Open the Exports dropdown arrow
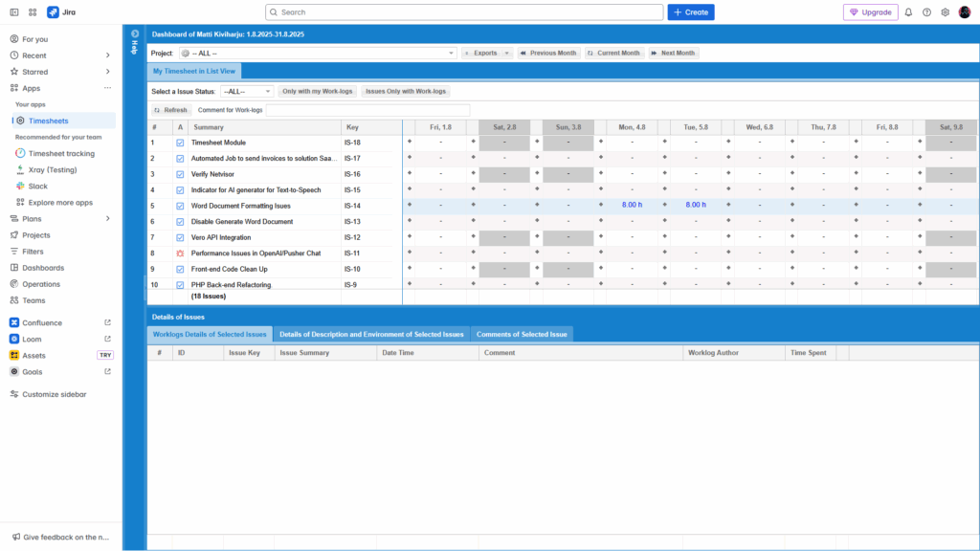 tap(507, 54)
